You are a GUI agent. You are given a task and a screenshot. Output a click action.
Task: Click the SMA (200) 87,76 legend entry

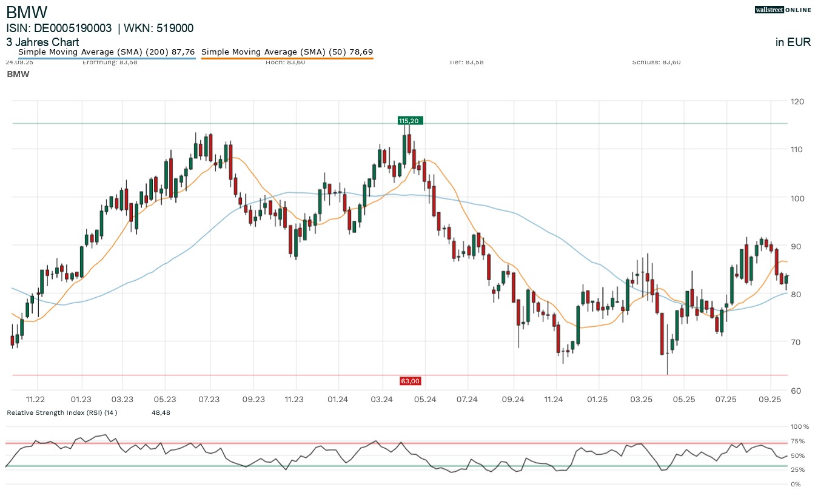106,52
